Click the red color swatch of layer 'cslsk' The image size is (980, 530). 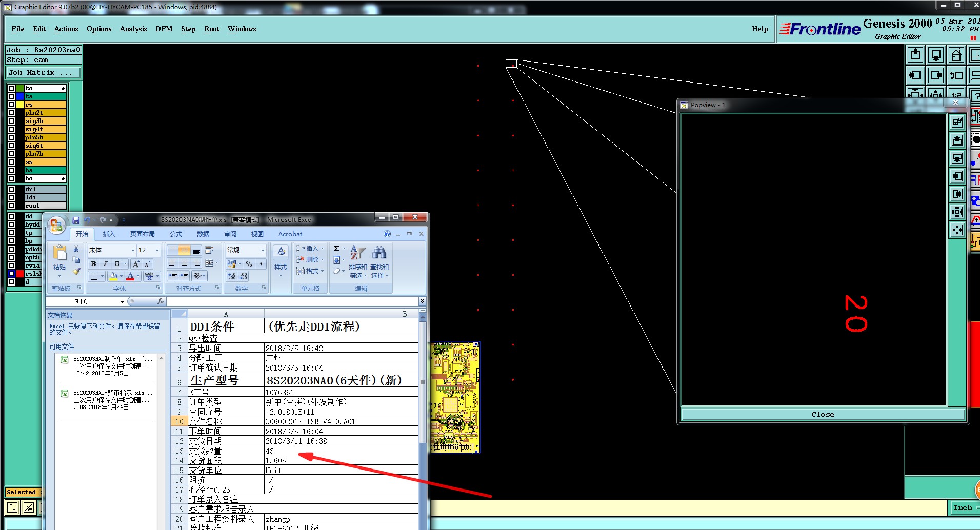pos(20,274)
